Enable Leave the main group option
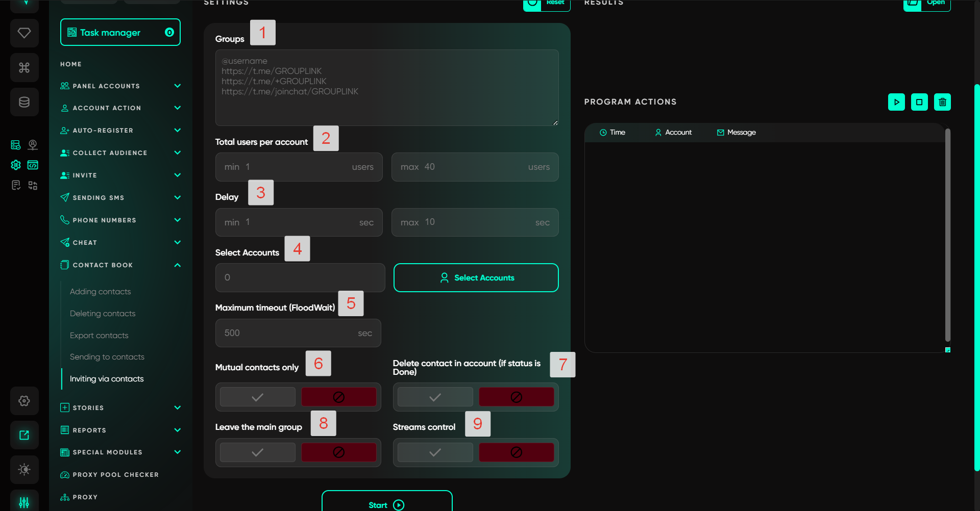 258,452
